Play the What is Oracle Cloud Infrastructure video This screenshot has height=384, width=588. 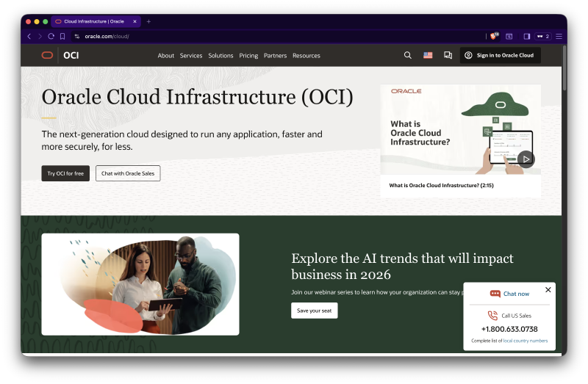click(x=526, y=159)
